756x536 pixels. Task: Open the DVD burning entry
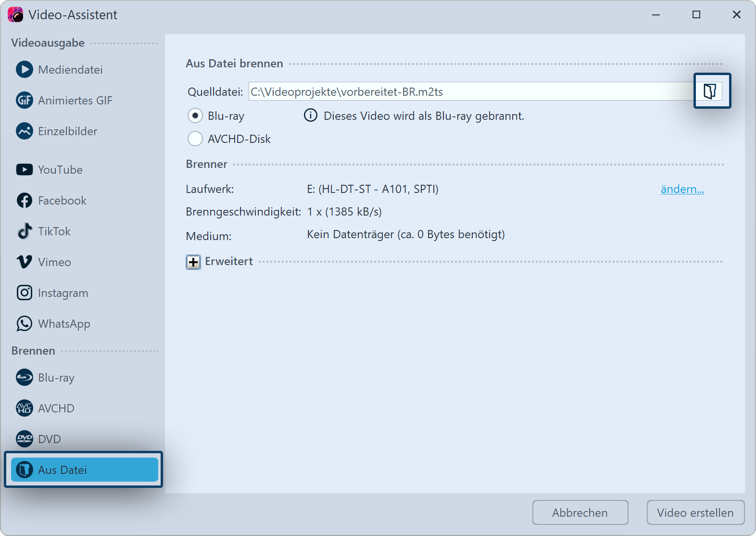coord(50,439)
